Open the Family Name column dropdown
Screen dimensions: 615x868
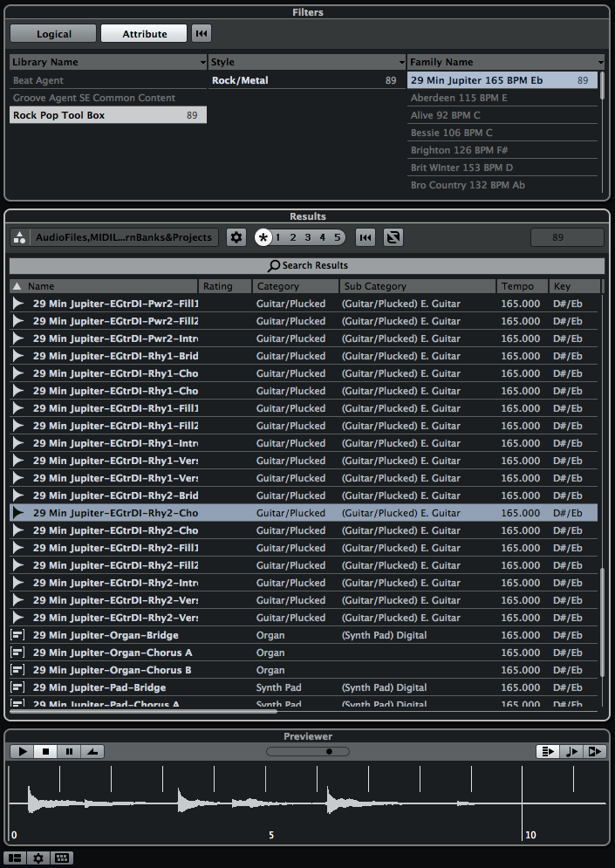pos(601,62)
